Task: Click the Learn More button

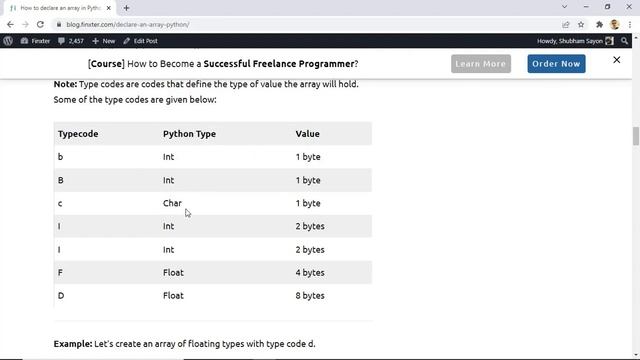Action: coord(481,64)
